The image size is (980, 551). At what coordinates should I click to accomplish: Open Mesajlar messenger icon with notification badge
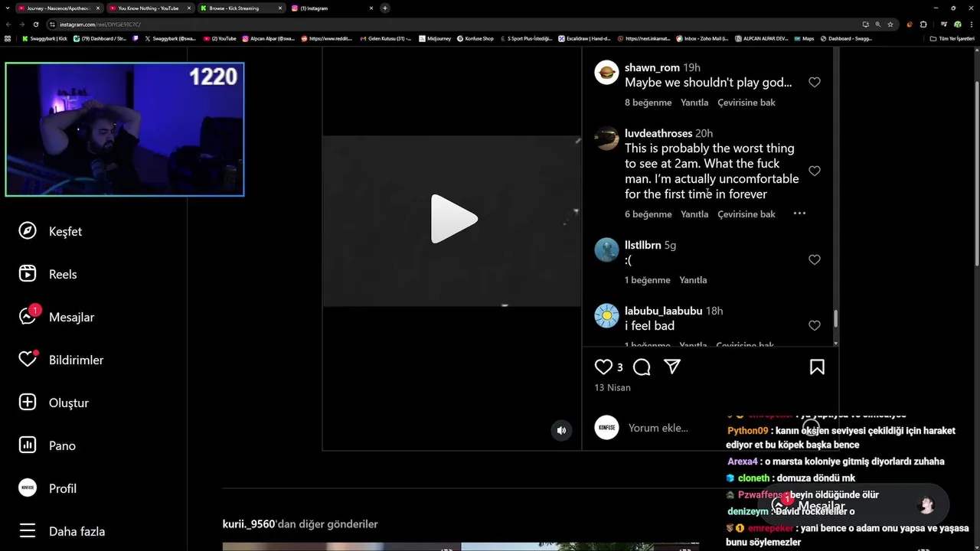pos(28,317)
